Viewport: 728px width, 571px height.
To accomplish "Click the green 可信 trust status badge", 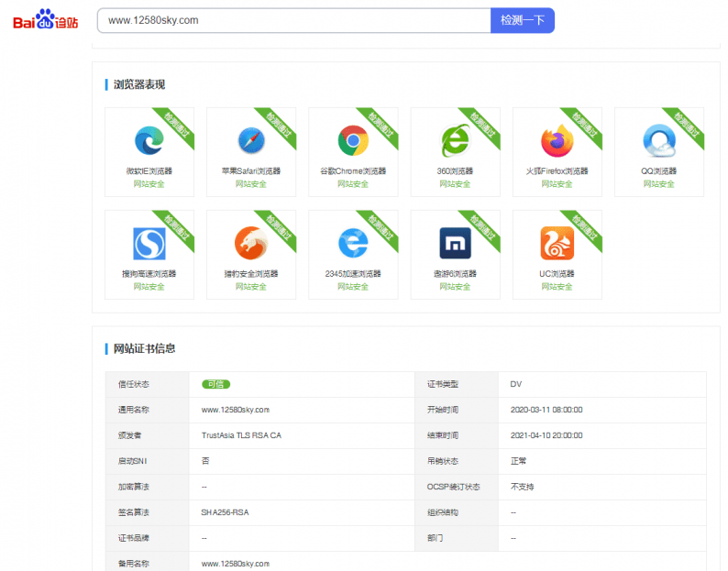I will pyautogui.click(x=215, y=384).
